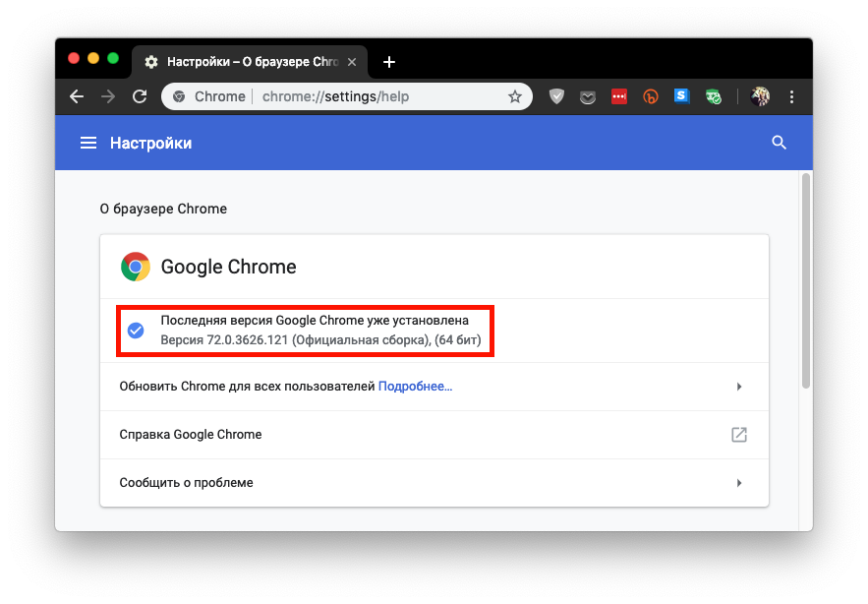The height and width of the screenshot is (604, 868).
Task: Open the Настройки hamburger menu
Action: click(88, 143)
